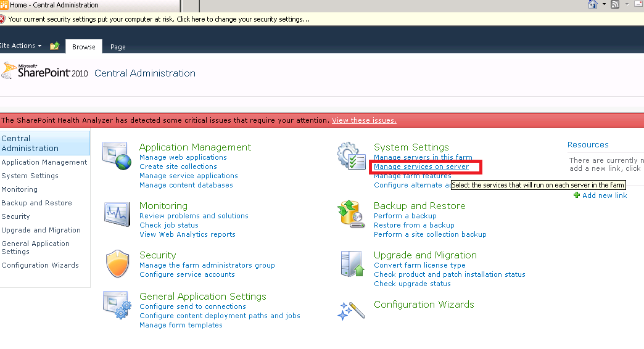Open the System Settings heading link
644x349 pixels.
[x=411, y=147]
